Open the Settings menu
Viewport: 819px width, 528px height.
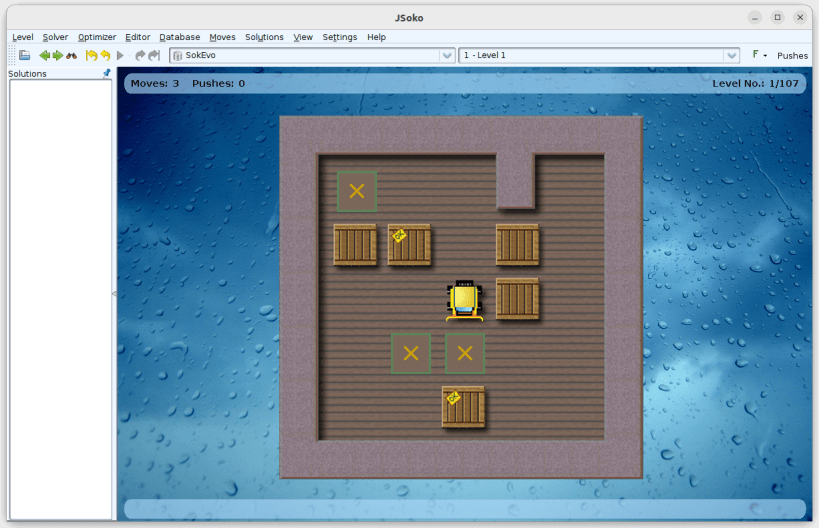coord(340,37)
